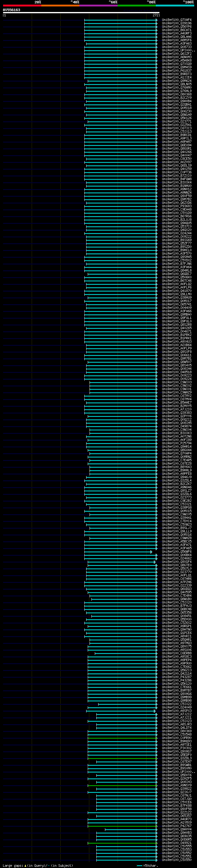The width and height of the screenshot is (197, 868).
Task: Click the green alignment bar for UniRef100_Q3ZDL3
Action: (x=122, y=758)
